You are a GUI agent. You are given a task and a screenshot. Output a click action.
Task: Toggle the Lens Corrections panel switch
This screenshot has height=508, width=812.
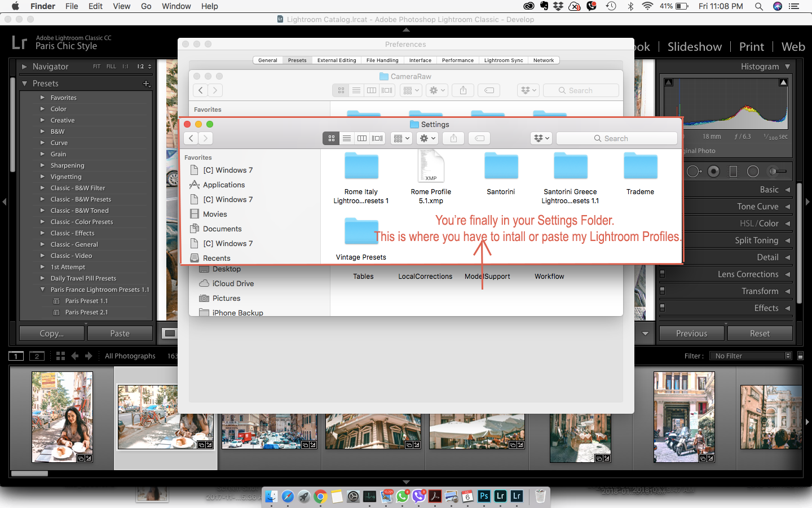[663, 274]
